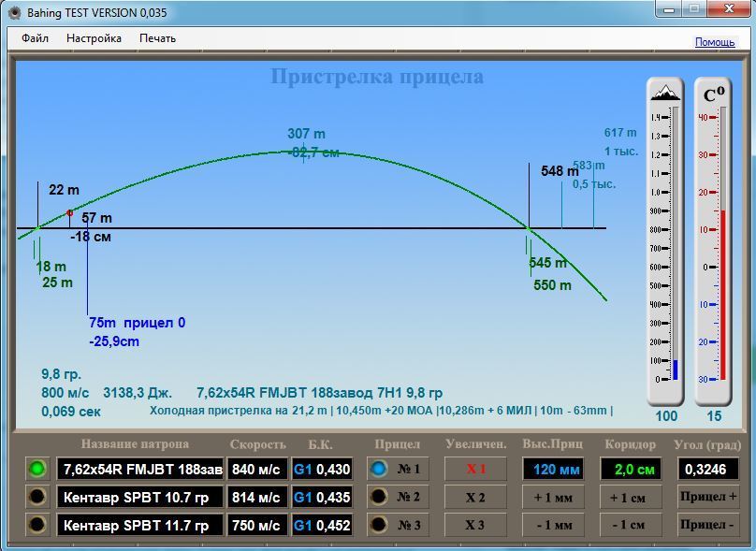Screen dimensions: 756x551
Task: Click the red marker on the trajectory curve
Action: 69,213
